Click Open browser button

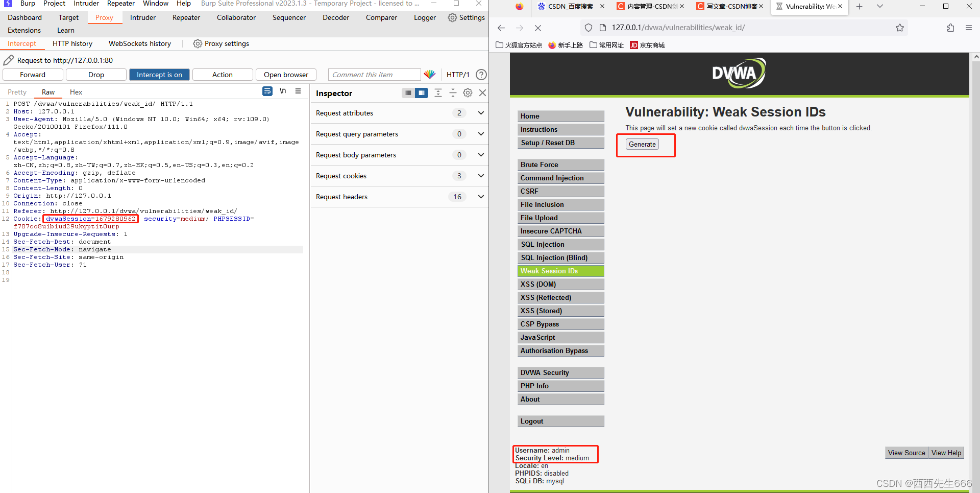click(286, 75)
